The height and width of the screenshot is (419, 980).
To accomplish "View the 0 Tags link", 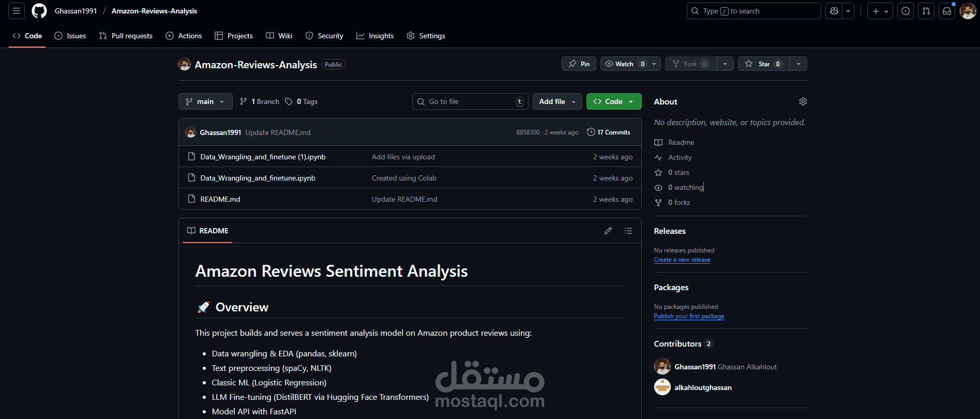I will pyautogui.click(x=301, y=101).
